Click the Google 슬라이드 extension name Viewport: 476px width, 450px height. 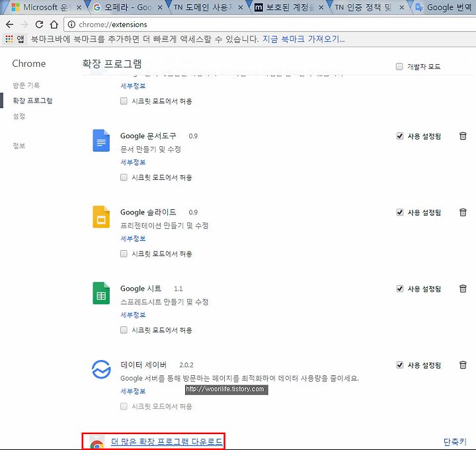pos(148,212)
